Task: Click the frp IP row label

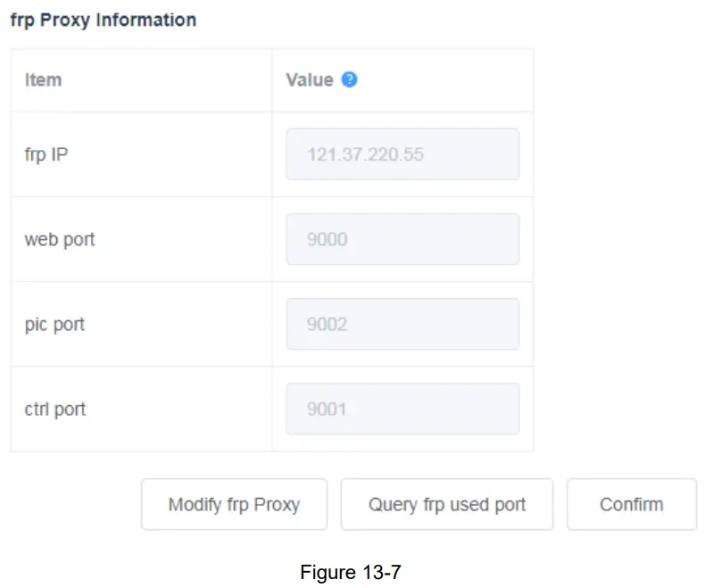Action: click(x=46, y=154)
